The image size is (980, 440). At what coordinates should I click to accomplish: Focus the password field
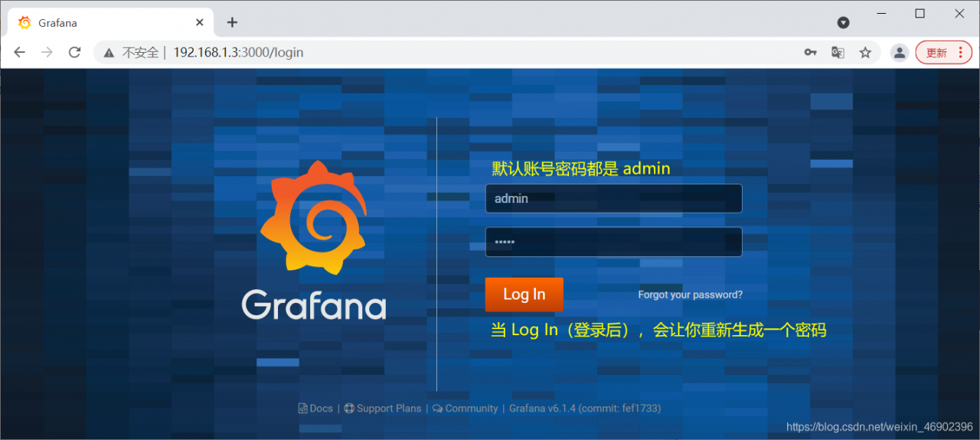pos(614,242)
